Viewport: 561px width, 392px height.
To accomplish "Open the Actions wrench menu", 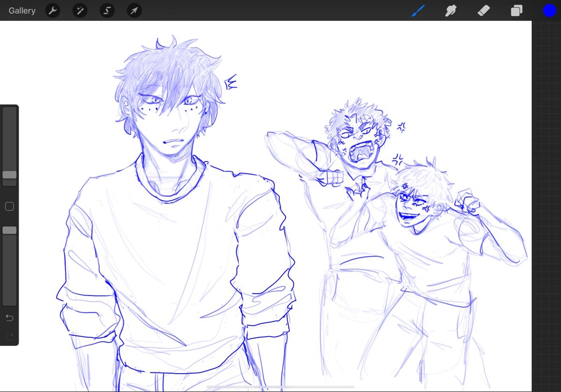I will (53, 10).
